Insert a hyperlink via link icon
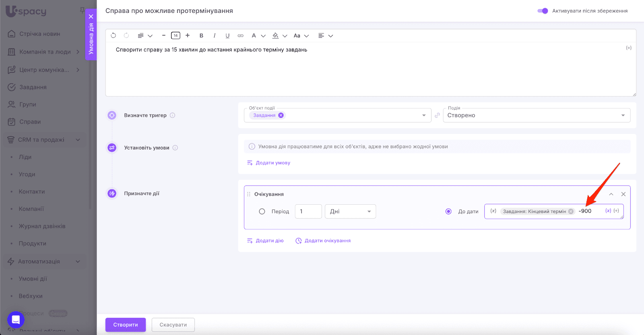This screenshot has width=644, height=335. [x=240, y=35]
